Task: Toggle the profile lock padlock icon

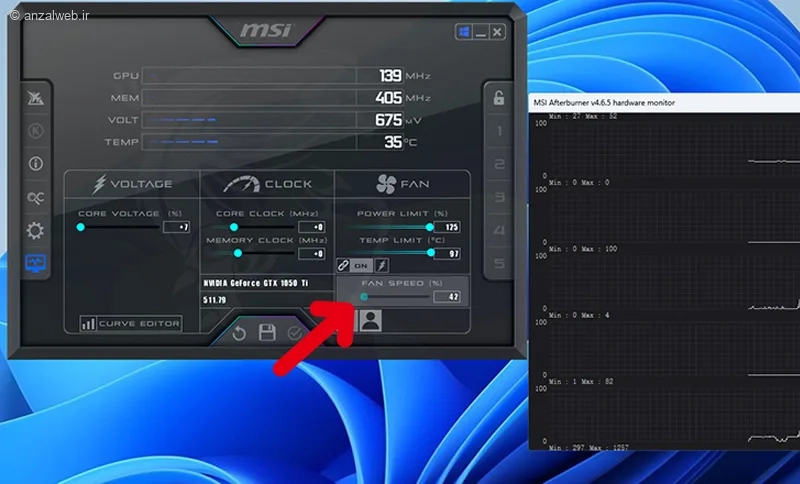Action: [x=498, y=98]
